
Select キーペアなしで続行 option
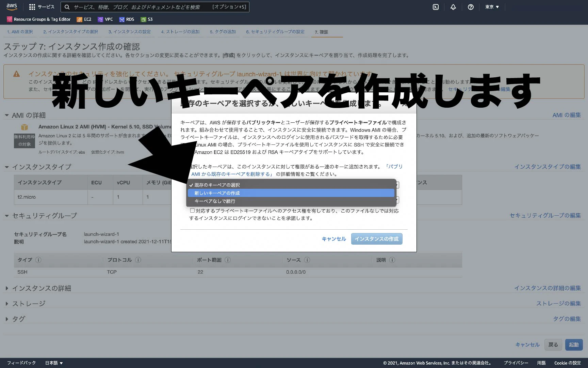pos(291,201)
